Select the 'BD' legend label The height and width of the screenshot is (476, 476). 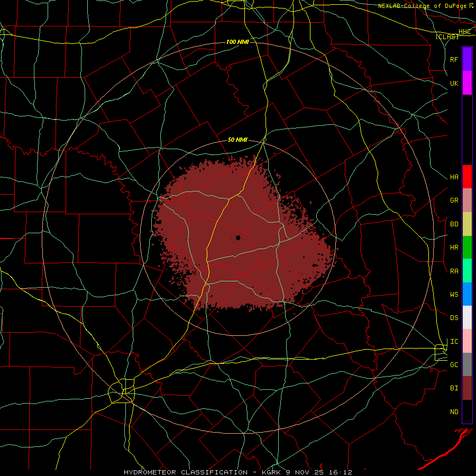point(454,224)
